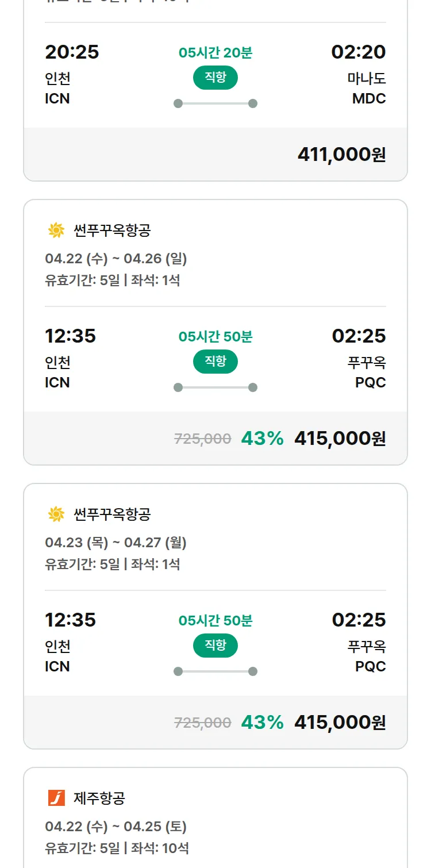431x868 pixels.
Task: Click the 04.22 (수) ~ 04.25 (토) Jeju Air dates
Action: (x=116, y=827)
